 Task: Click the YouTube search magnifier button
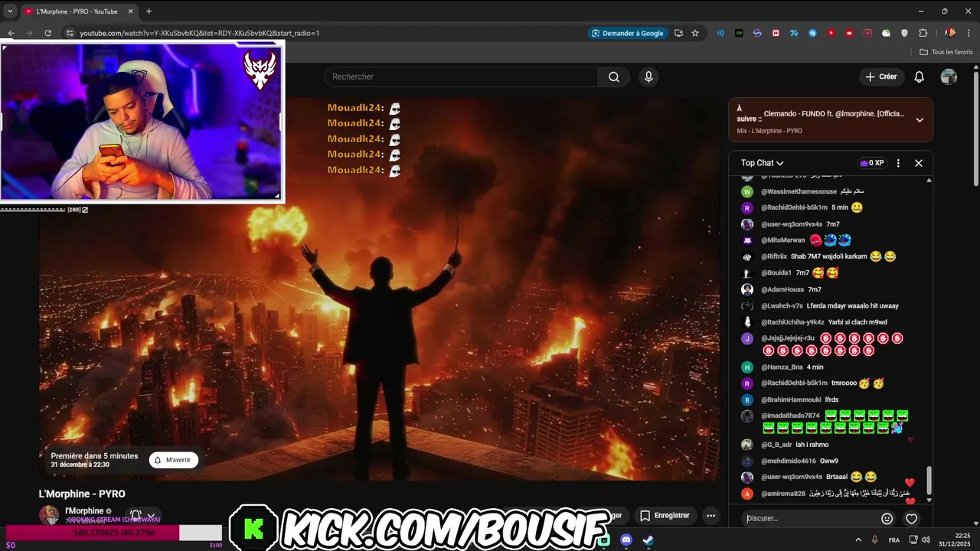614,77
